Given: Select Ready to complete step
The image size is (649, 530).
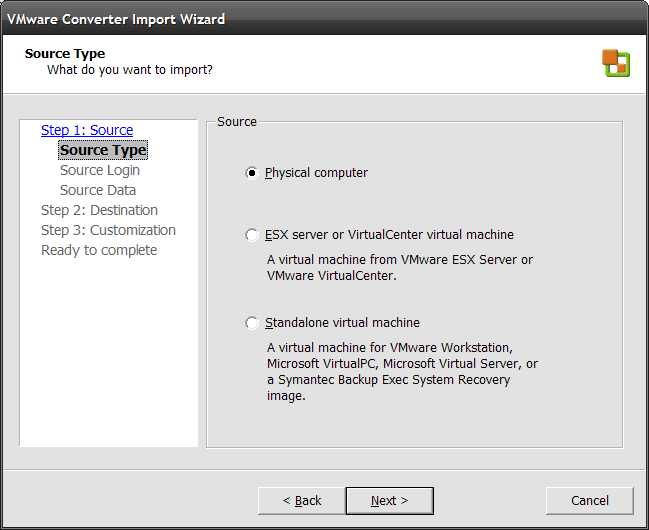Looking at the screenshot, I should click(x=99, y=250).
